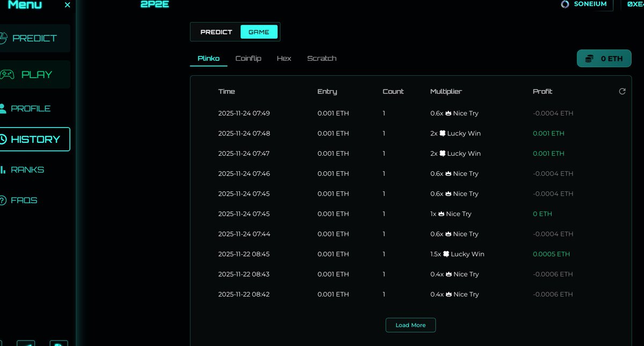Click the gamepad icon beside PLAY
Viewport: 644px width, 346px height.
click(x=7, y=75)
